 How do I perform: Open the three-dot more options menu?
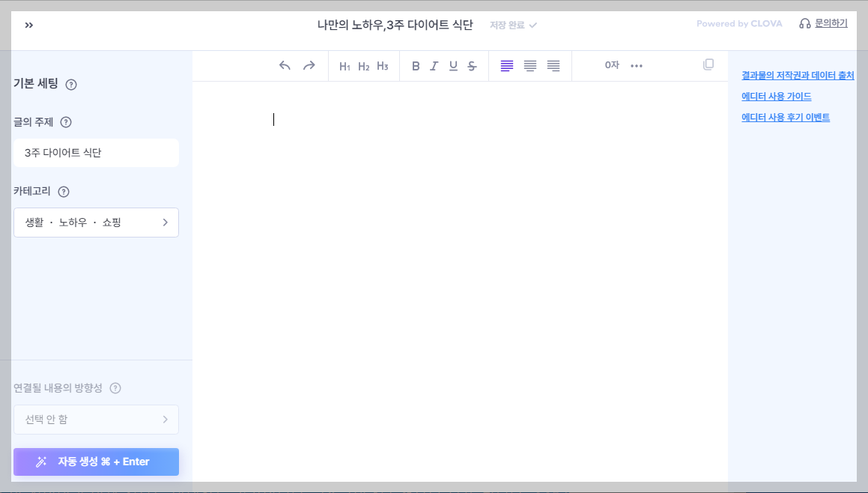(x=637, y=66)
